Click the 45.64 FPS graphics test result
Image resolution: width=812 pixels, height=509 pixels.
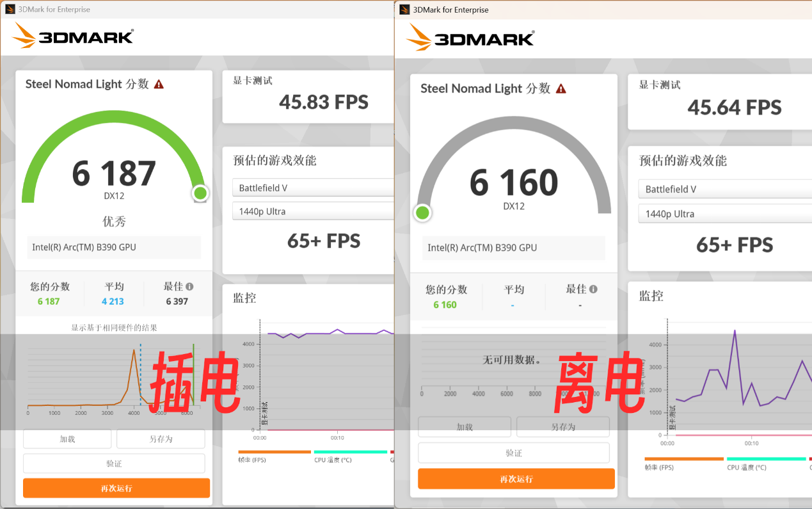pyautogui.click(x=735, y=108)
